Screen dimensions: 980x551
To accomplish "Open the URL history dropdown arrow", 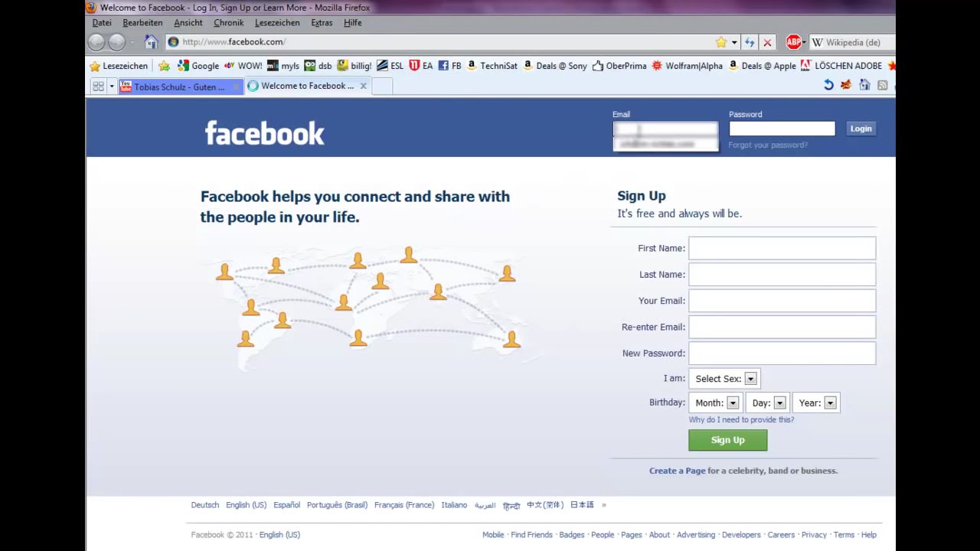I will pos(734,42).
